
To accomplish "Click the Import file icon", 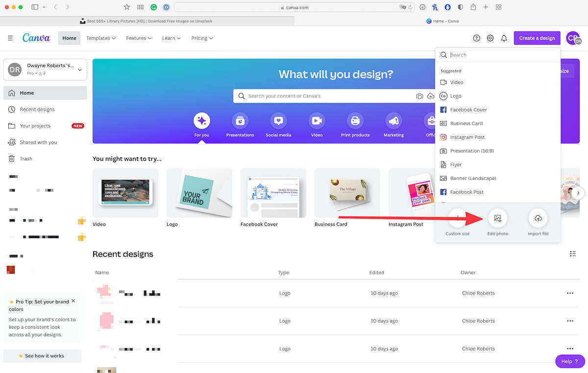I will 538,218.
